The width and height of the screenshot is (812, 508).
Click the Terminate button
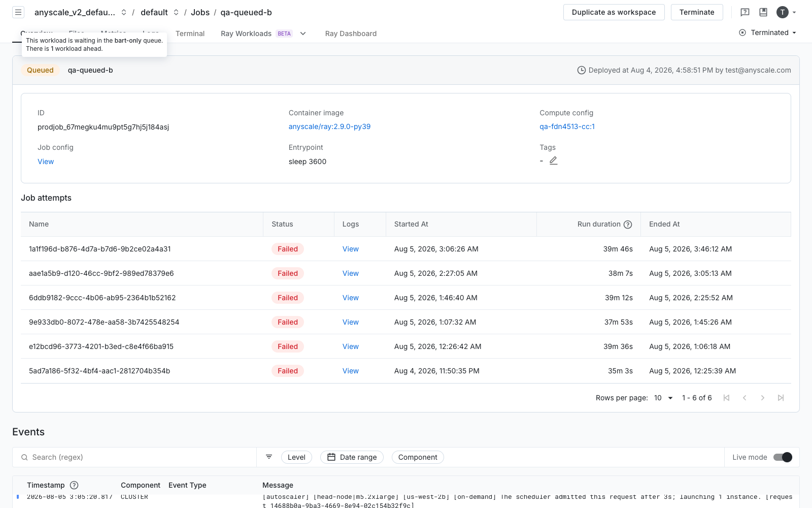(697, 12)
